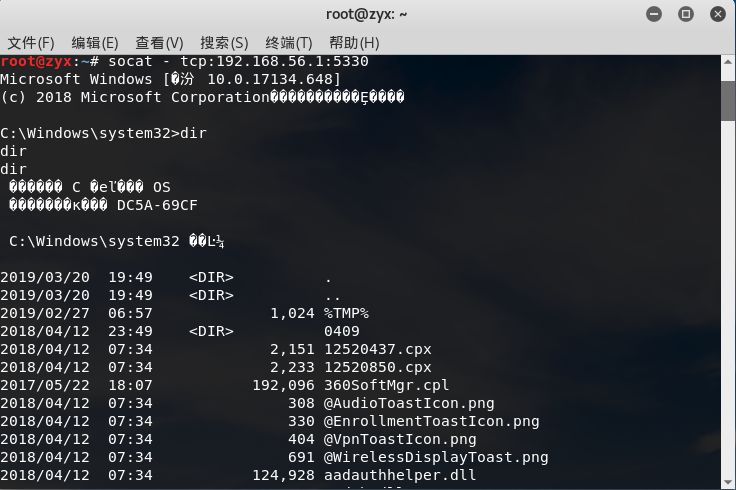Open the 文件(F) menu

pos(31,43)
